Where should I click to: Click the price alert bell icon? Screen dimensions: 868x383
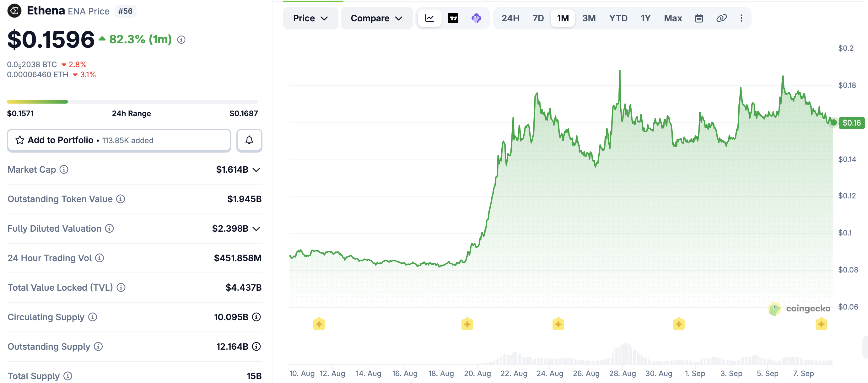249,140
